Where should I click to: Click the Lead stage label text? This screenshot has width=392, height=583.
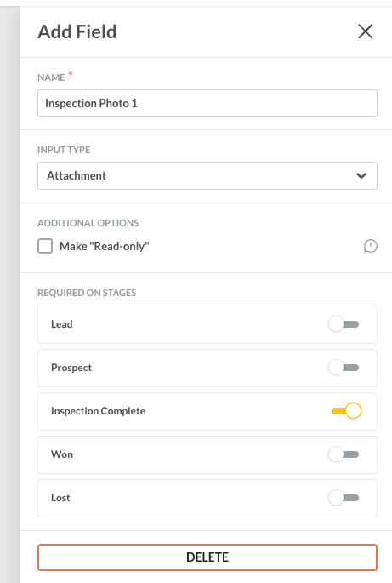pos(62,324)
